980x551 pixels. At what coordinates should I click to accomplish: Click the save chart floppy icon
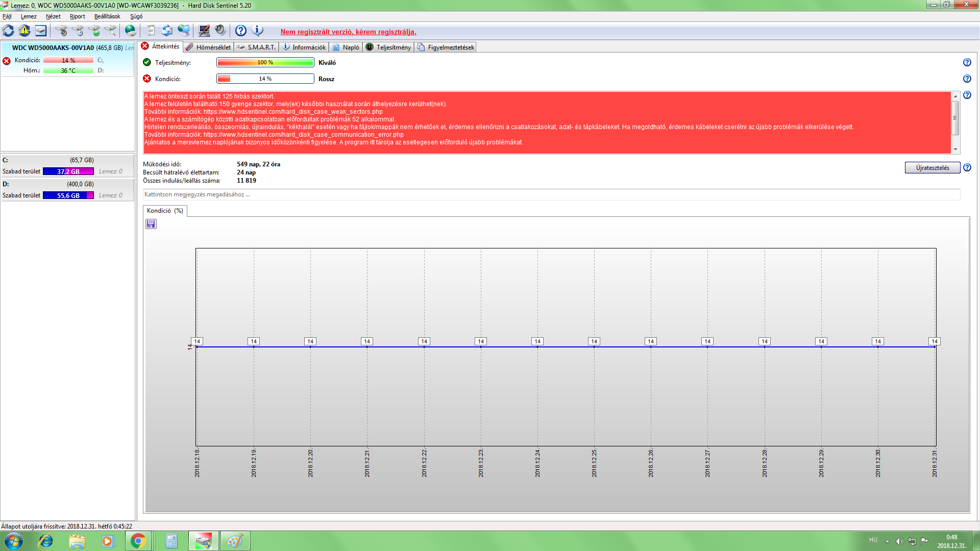click(151, 224)
